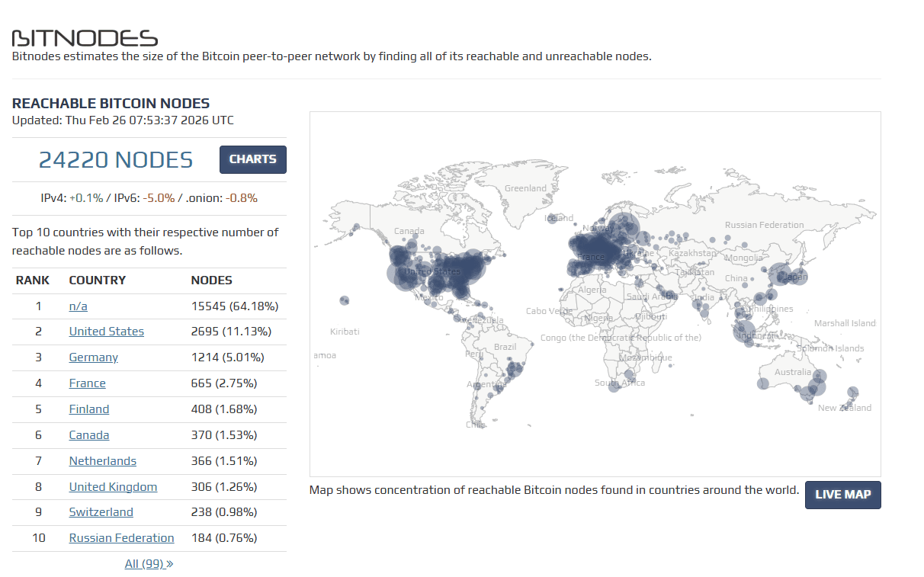Click the Bitnodes logo
Screen dimensions: 924x577
click(84, 37)
